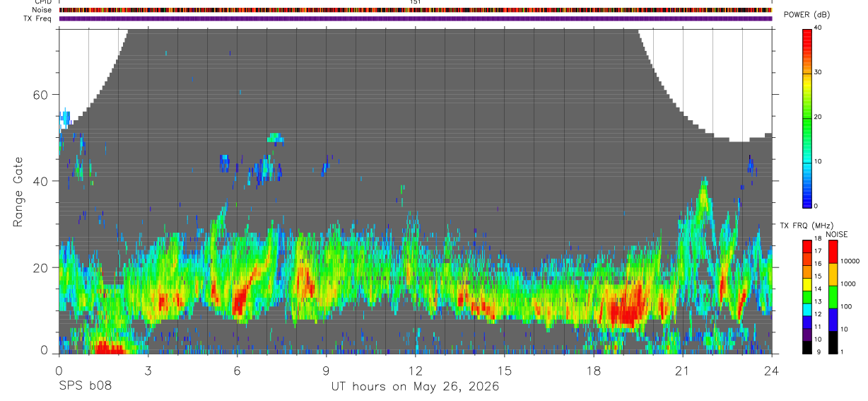868x401 pixels.
Task: Click the TX Freq purple strip
Action: [416, 18]
